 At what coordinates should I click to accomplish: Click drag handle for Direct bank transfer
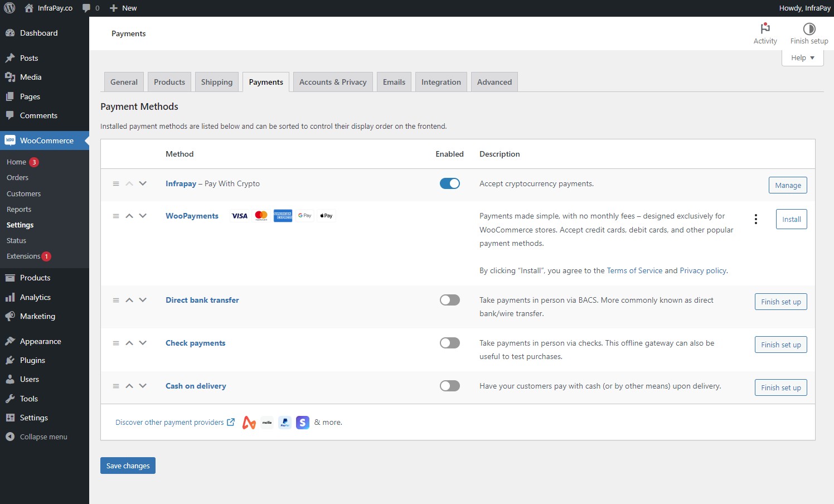tap(116, 300)
